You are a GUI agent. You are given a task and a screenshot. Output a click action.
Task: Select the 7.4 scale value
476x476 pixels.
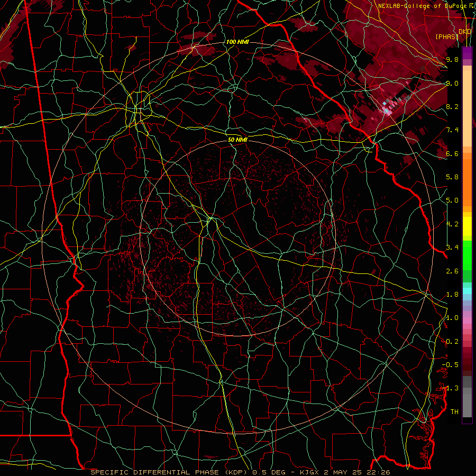[x=452, y=130]
